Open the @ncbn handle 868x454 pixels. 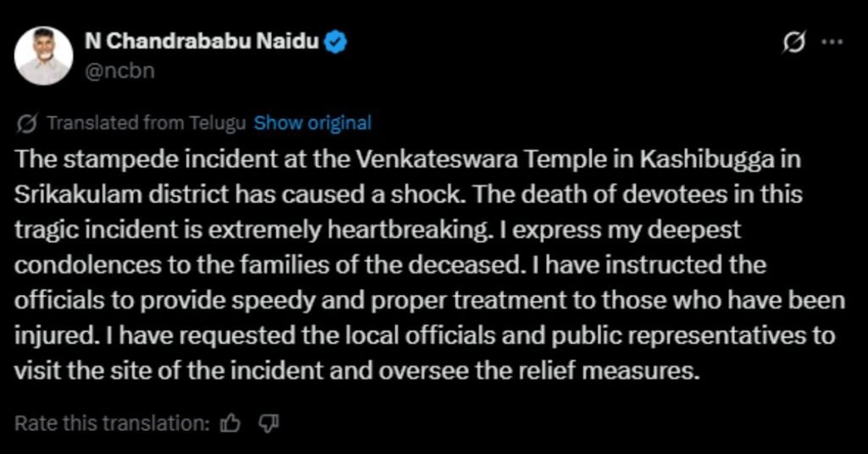tap(120, 70)
